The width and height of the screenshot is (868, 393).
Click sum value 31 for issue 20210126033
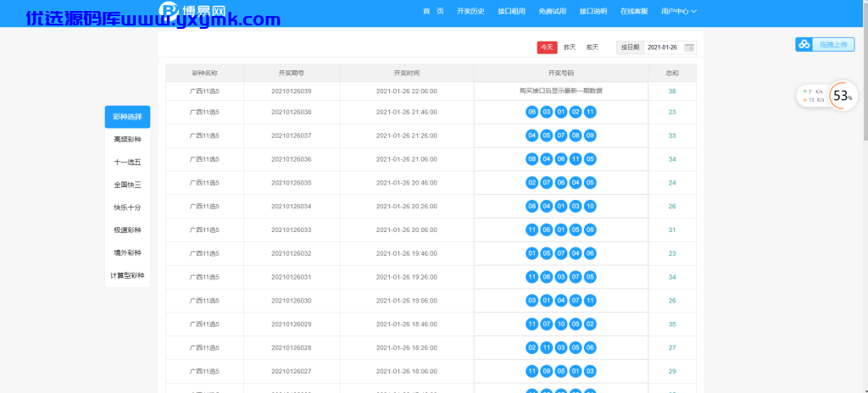pos(672,230)
